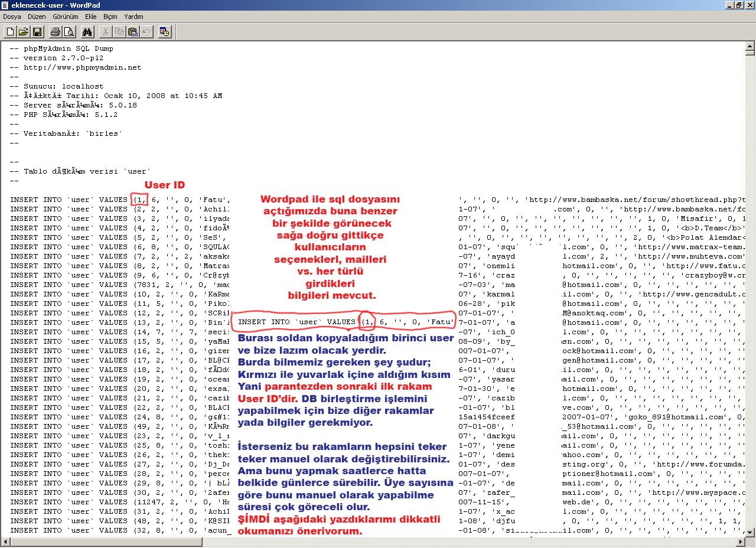The width and height of the screenshot is (756, 548).
Task: Click the Copy icon in toolbar
Action: 119,32
